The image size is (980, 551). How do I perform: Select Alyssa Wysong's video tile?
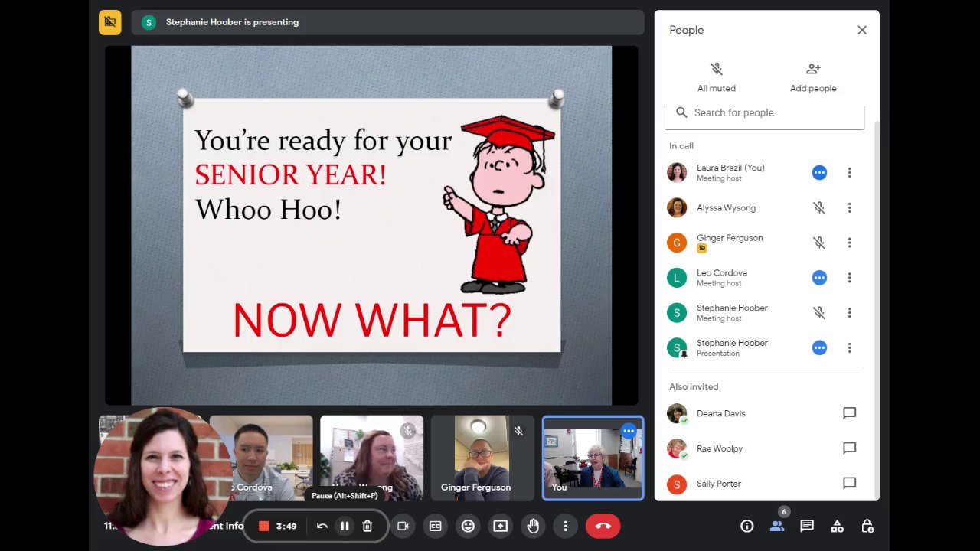coord(371,458)
